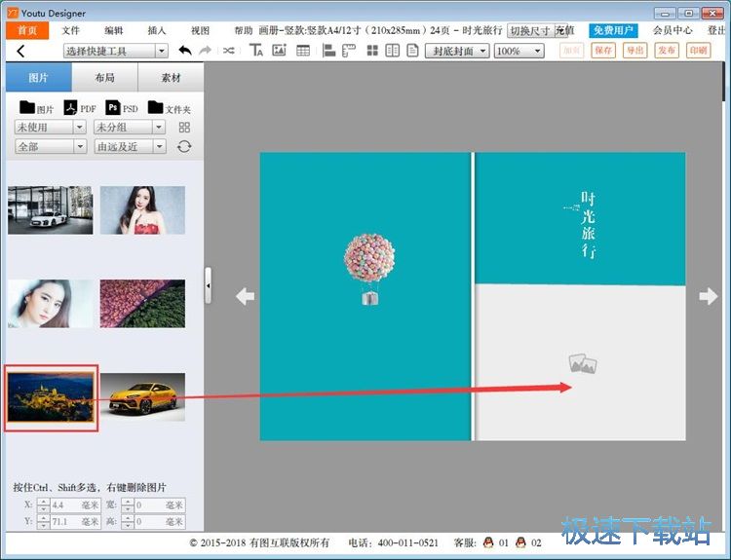The width and height of the screenshot is (731, 560).
Task: Click the shuffle layout icon
Action: (x=229, y=51)
